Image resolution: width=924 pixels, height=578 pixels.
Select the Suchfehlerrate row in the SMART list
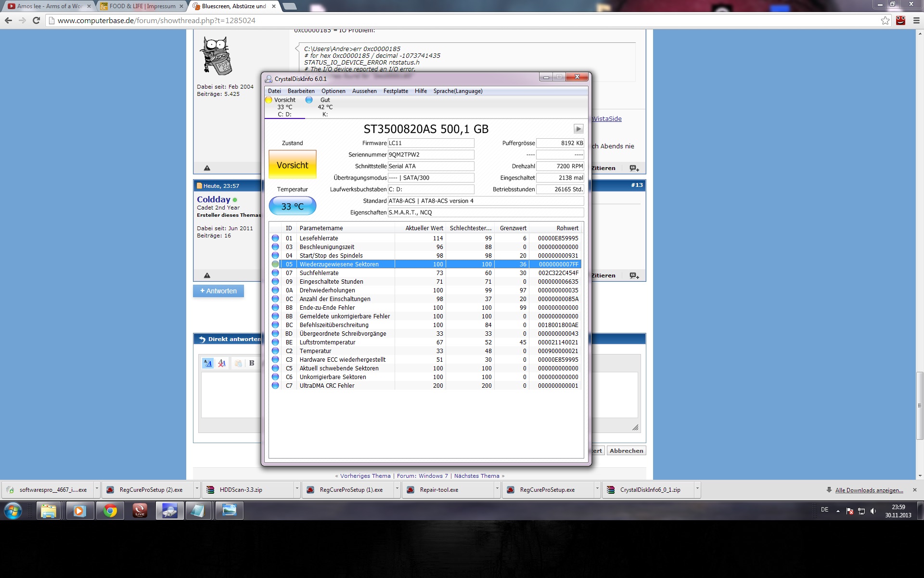click(319, 273)
